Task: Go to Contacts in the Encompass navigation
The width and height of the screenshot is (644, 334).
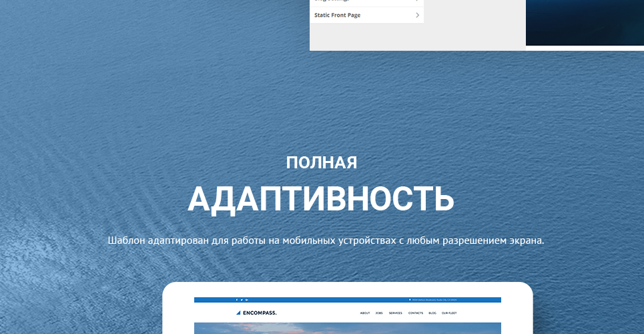Action: click(x=416, y=313)
